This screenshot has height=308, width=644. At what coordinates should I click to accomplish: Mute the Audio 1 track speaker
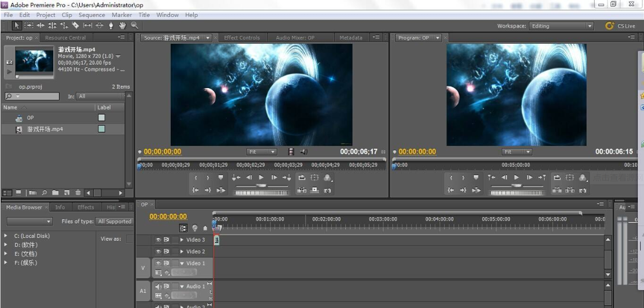[x=158, y=287]
